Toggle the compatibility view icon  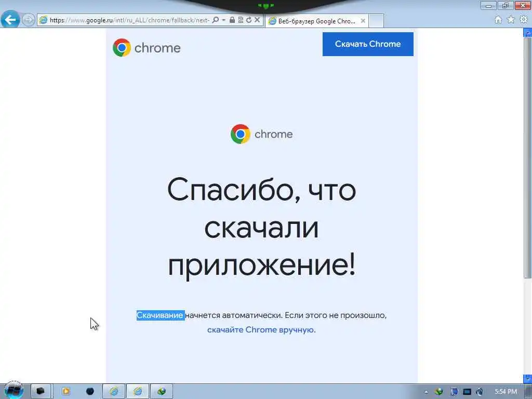pos(241,20)
